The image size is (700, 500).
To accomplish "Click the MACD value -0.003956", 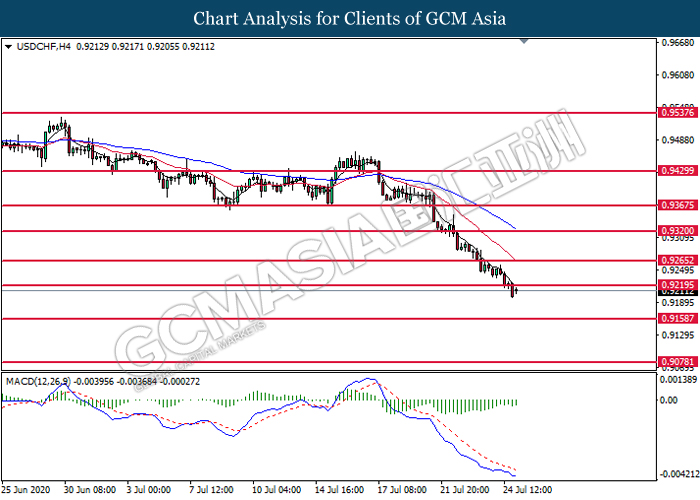I will (x=93, y=382).
